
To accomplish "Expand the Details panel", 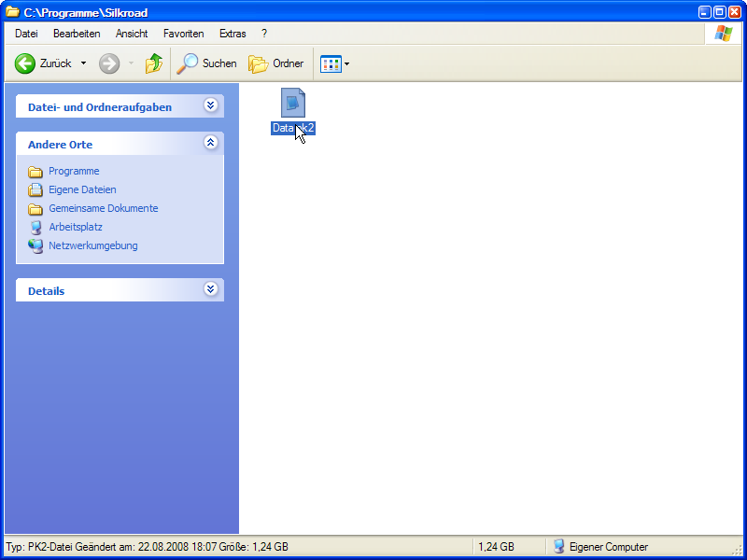I will (210, 290).
